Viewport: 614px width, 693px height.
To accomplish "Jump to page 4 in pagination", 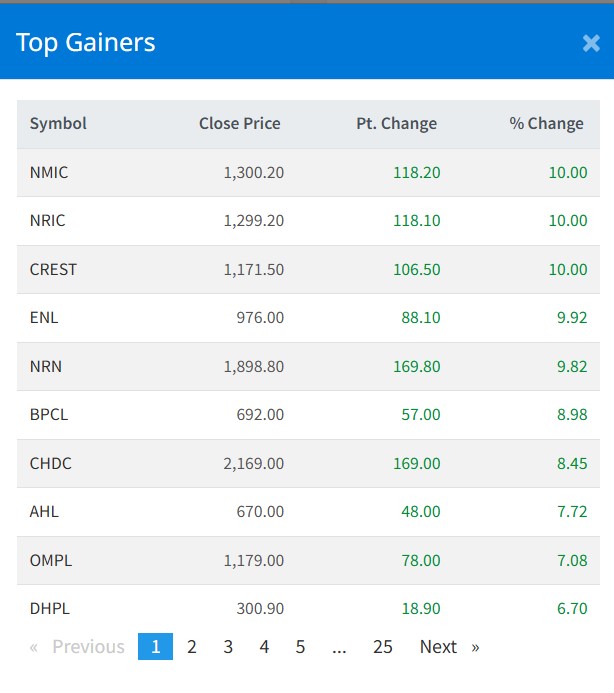I will (264, 647).
